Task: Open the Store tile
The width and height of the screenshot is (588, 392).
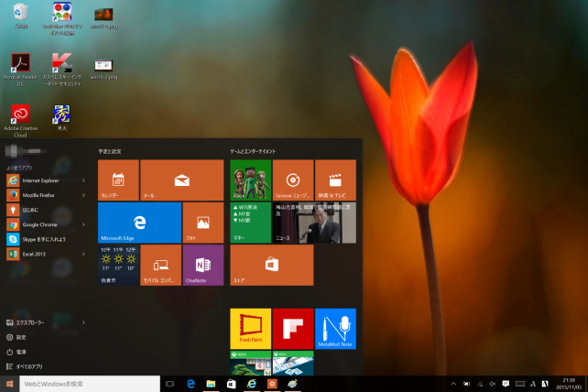Action: point(272,266)
